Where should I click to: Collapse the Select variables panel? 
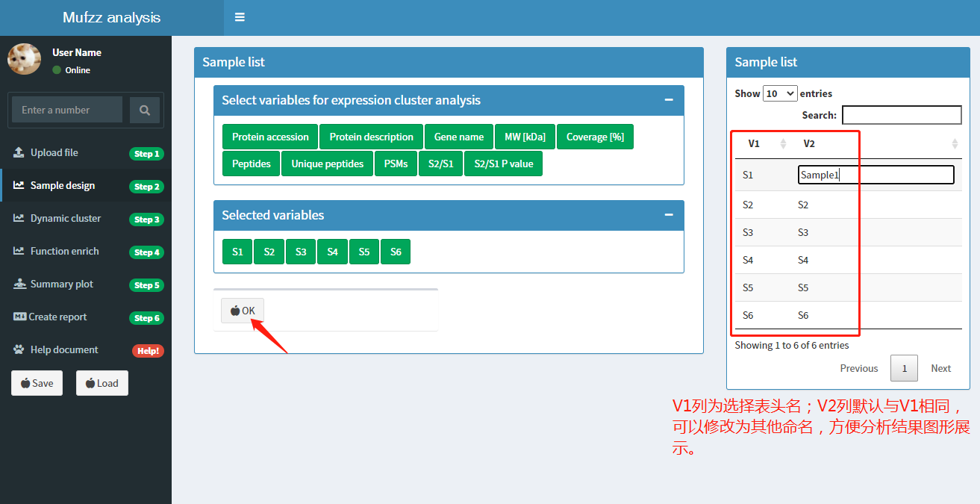click(669, 100)
